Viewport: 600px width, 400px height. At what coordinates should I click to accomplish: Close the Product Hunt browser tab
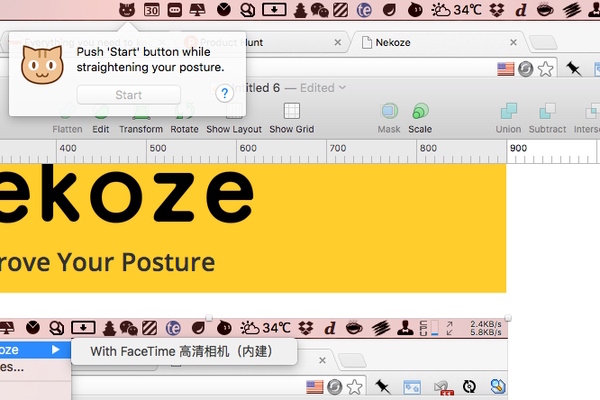click(x=338, y=42)
